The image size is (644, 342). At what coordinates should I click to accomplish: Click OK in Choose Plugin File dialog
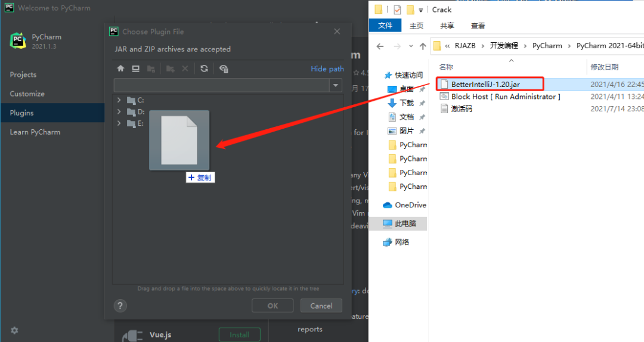tap(273, 306)
